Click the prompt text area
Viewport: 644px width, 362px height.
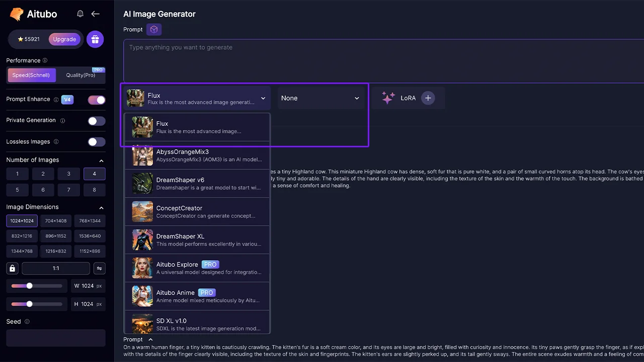point(383,61)
